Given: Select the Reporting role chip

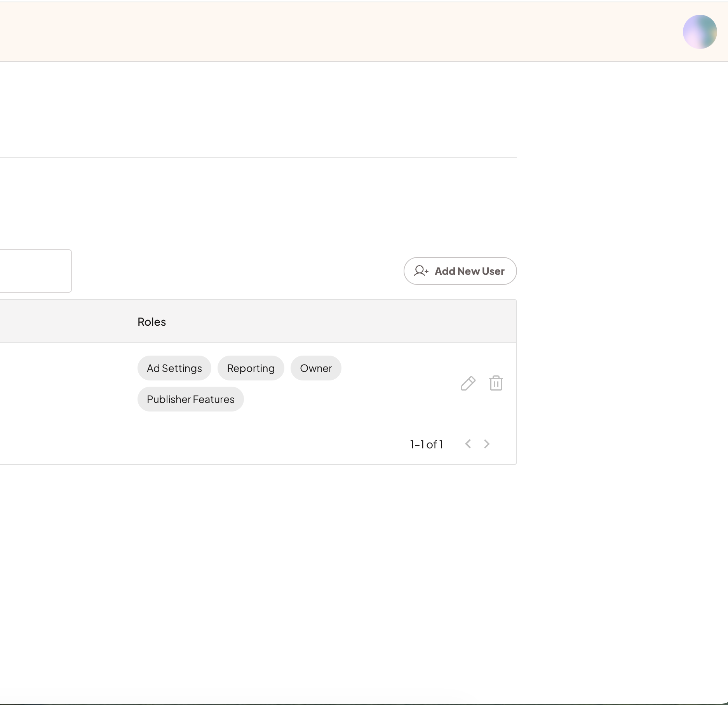Looking at the screenshot, I should [x=251, y=368].
